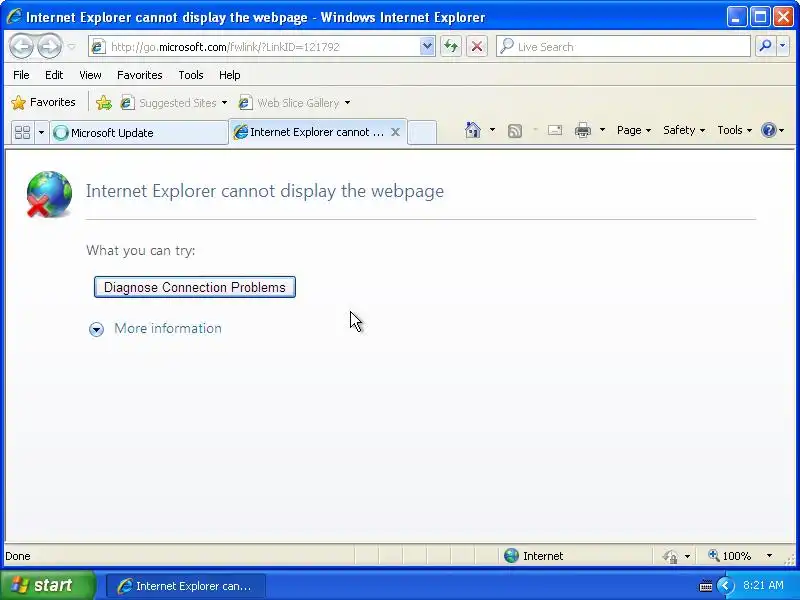Refresh the page with green arrows icon

(451, 47)
